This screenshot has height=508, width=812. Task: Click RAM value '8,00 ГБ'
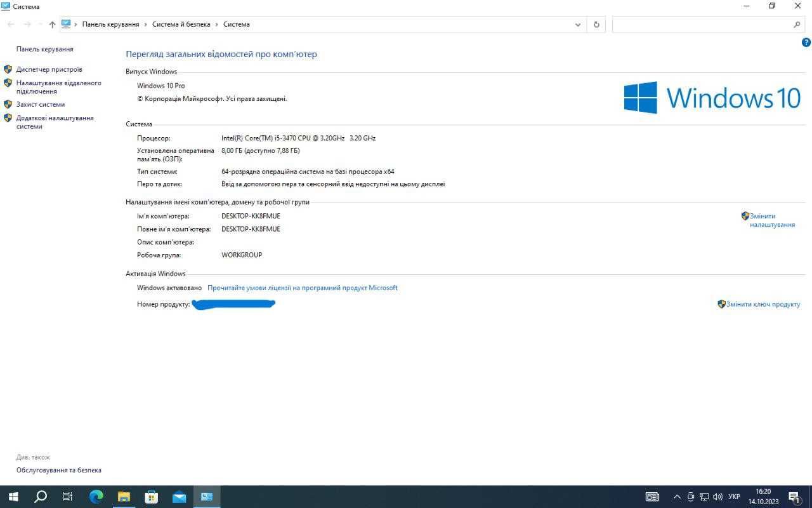pyautogui.click(x=233, y=150)
